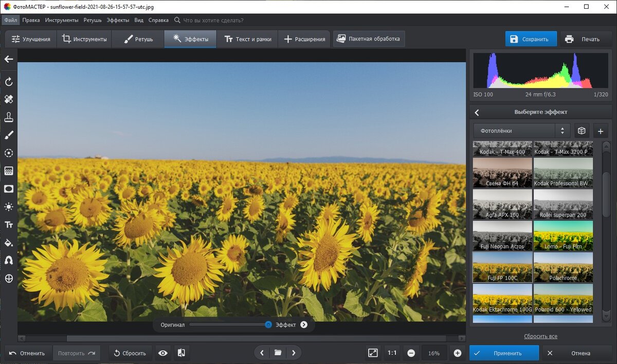Open the Правка menu
This screenshot has width=617, height=364.
point(31,20)
